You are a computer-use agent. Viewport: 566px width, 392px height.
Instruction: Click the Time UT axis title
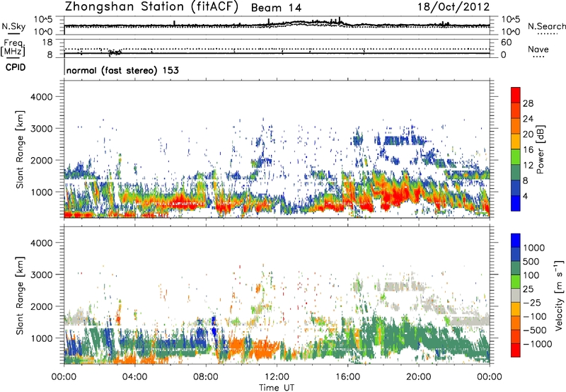[x=277, y=388]
